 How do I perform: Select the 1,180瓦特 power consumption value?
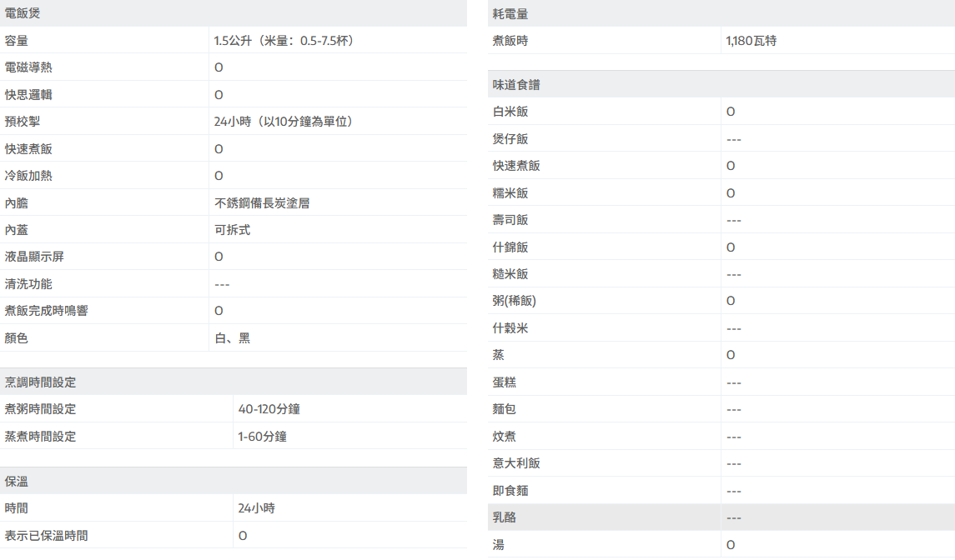751,41
